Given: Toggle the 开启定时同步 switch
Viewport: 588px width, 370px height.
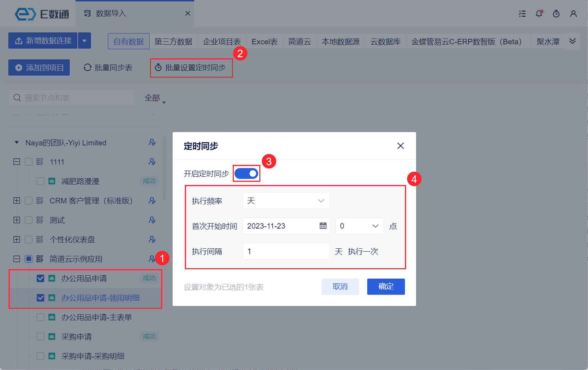Looking at the screenshot, I should [246, 173].
